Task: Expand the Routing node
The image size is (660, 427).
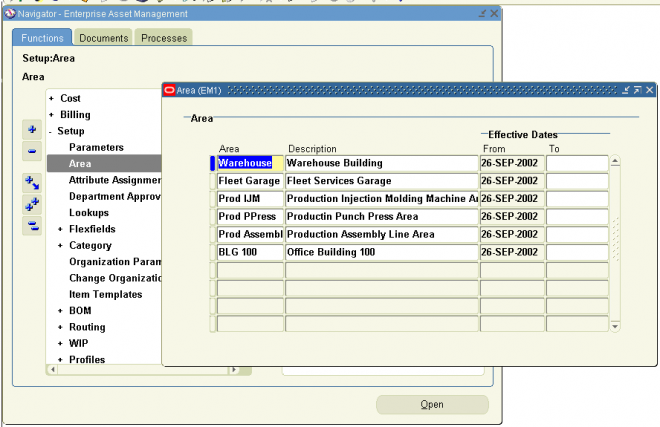Action: 60,328
